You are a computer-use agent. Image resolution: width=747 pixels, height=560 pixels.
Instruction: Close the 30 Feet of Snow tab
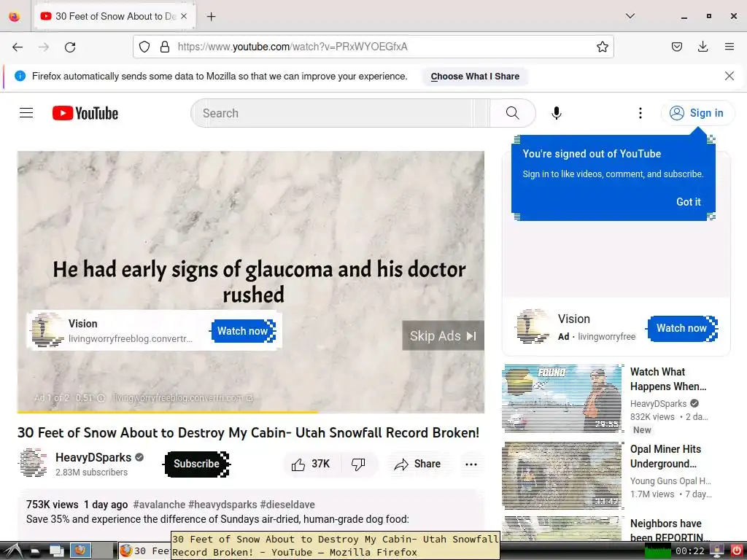[x=184, y=16]
